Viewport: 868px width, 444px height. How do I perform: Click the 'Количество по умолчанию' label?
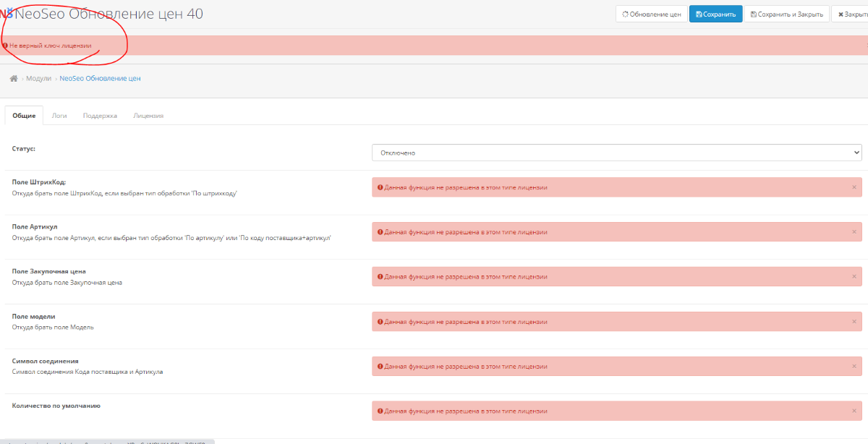[56, 406]
